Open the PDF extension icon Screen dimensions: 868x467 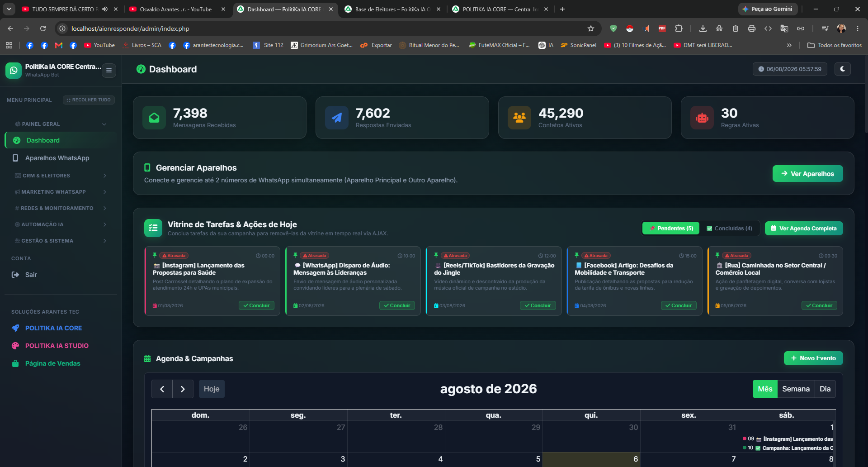coord(662,29)
